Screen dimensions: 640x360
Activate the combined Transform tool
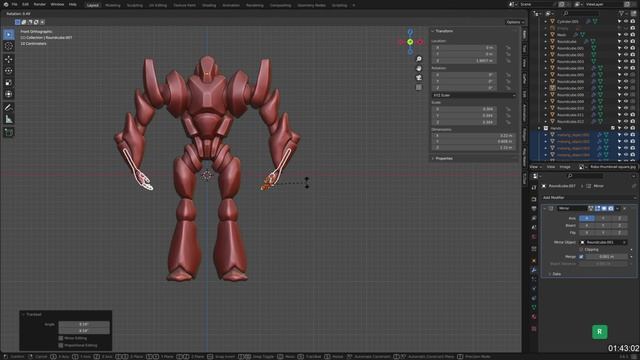tap(9, 94)
